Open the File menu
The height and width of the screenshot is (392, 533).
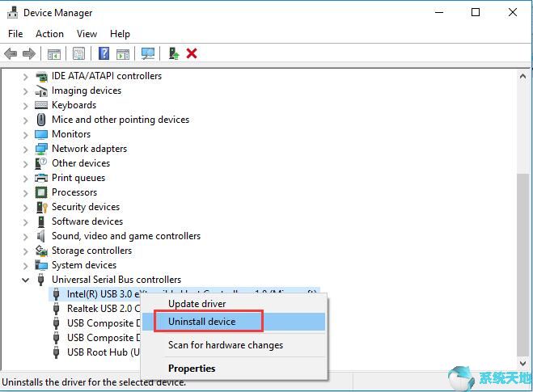tap(15, 34)
